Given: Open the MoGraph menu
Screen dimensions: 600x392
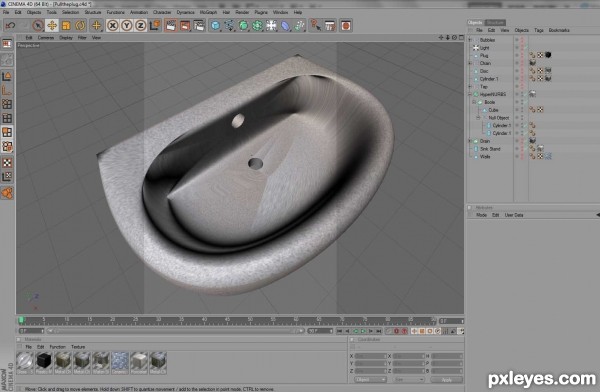Looking at the screenshot, I should (x=208, y=12).
